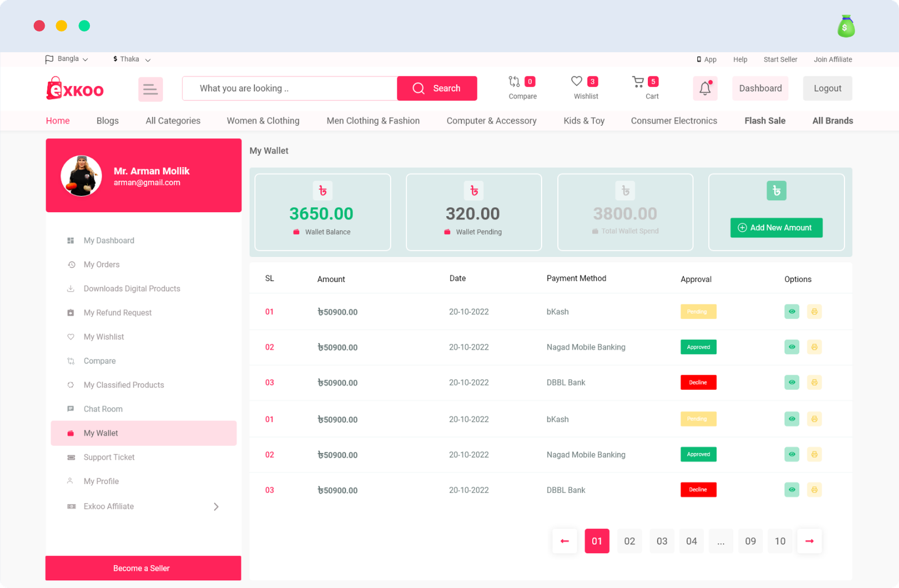Open My Profile in the sidebar

[101, 482]
